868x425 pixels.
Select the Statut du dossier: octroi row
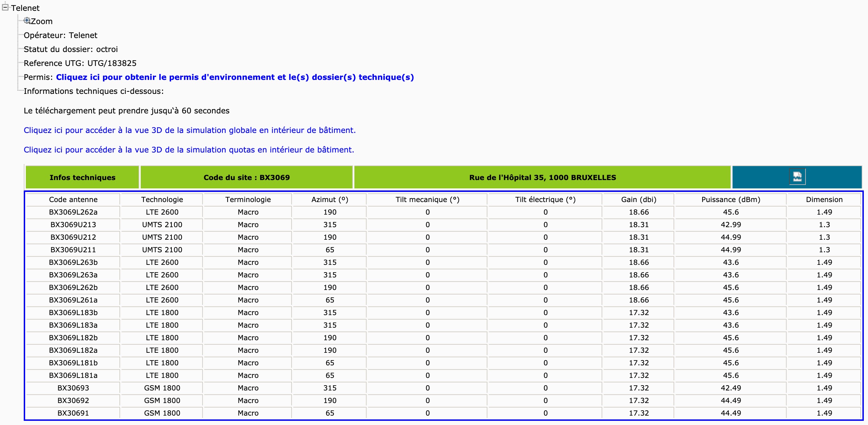71,49
